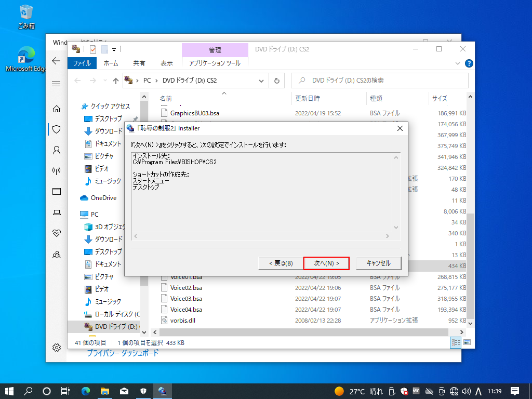Click the 次へ(N) > button in the installer
This screenshot has width=532, height=399.
[x=326, y=263]
